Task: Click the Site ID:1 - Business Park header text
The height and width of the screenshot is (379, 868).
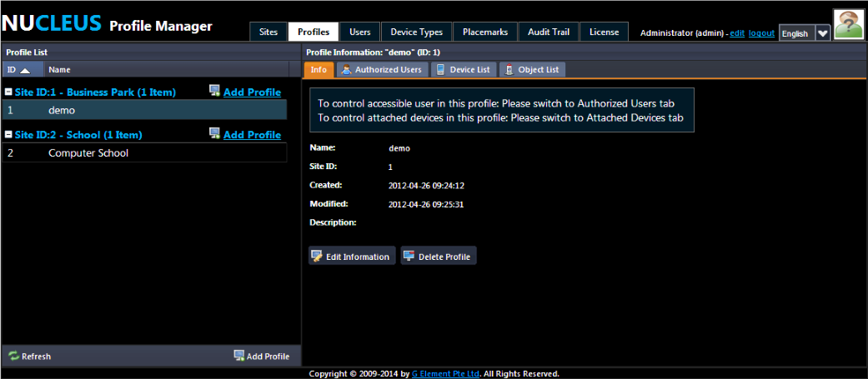Action: point(95,92)
